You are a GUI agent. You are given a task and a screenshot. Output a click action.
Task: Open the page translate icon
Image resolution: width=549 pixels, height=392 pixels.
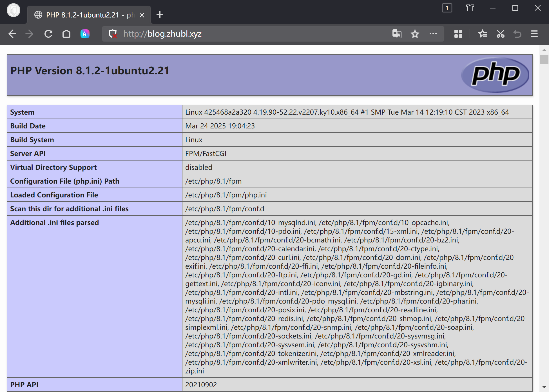(397, 34)
